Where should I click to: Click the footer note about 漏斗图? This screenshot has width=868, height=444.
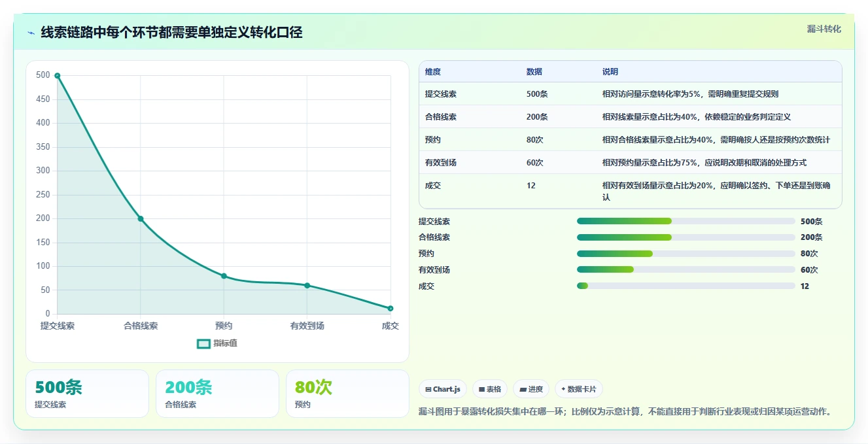pyautogui.click(x=625, y=411)
